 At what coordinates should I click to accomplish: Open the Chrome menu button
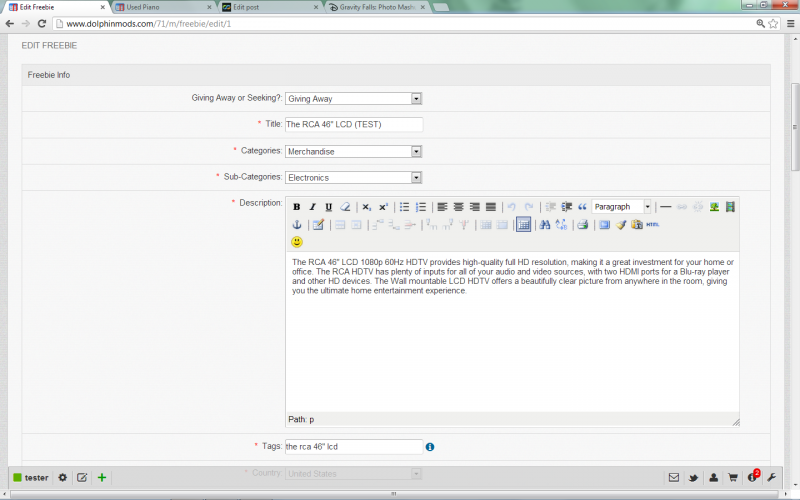pos(790,23)
